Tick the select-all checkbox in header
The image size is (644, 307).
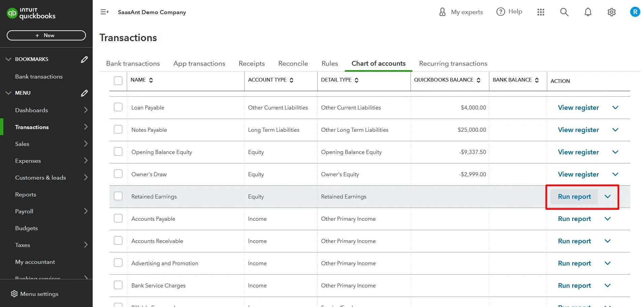tap(118, 81)
